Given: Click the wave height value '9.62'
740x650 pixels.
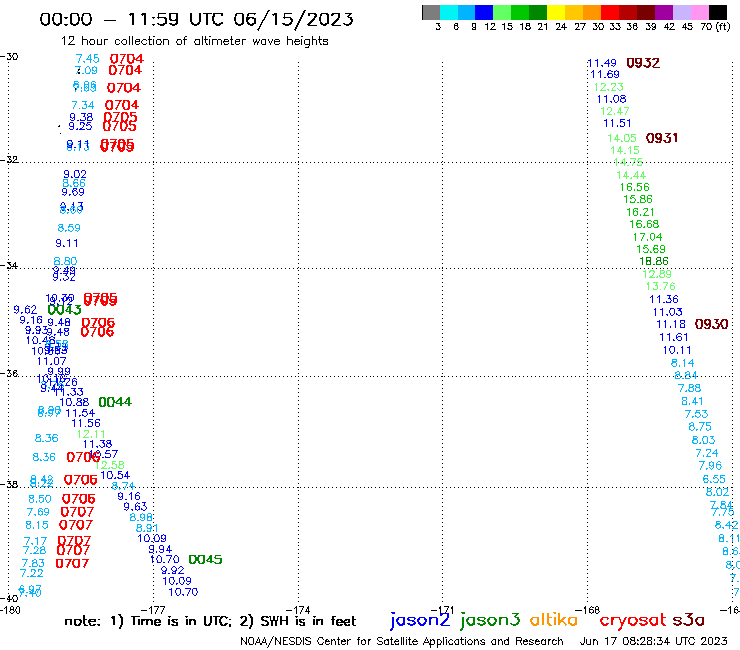Looking at the screenshot, I should tap(25, 310).
